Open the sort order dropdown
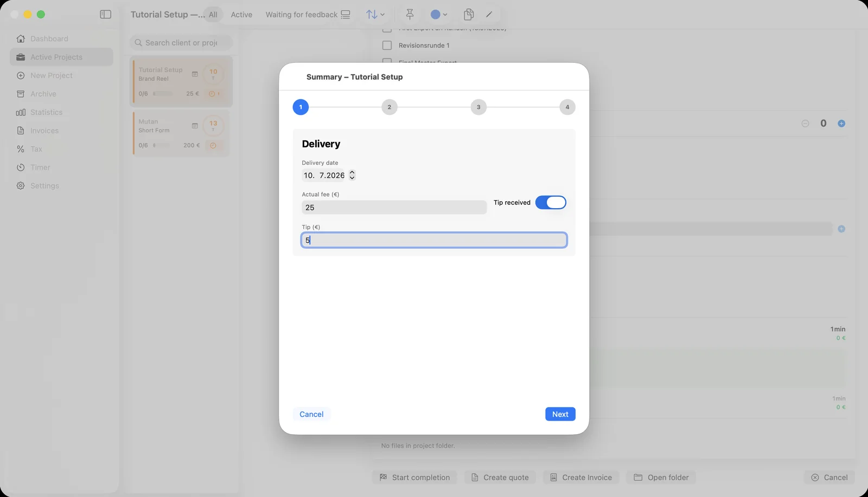The image size is (868, 497). [x=375, y=15]
